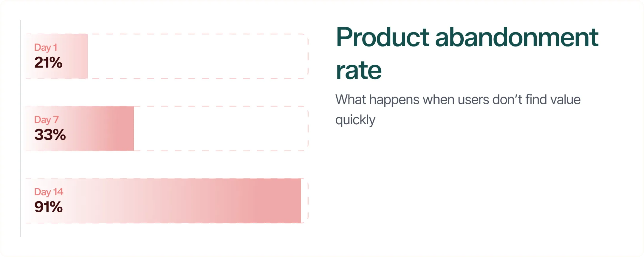Click the subtitle about users finding value
The image size is (644, 257).
point(458,110)
